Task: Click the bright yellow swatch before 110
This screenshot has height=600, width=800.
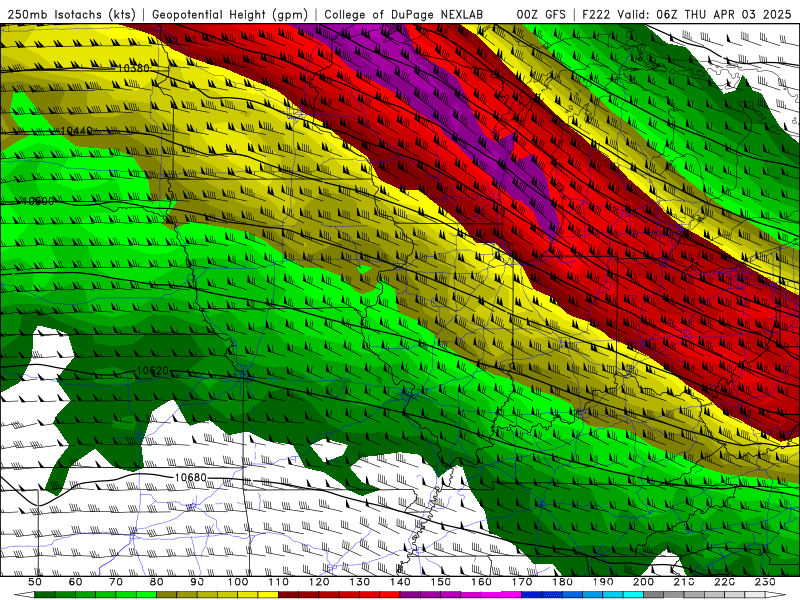Action: [x=267, y=594]
